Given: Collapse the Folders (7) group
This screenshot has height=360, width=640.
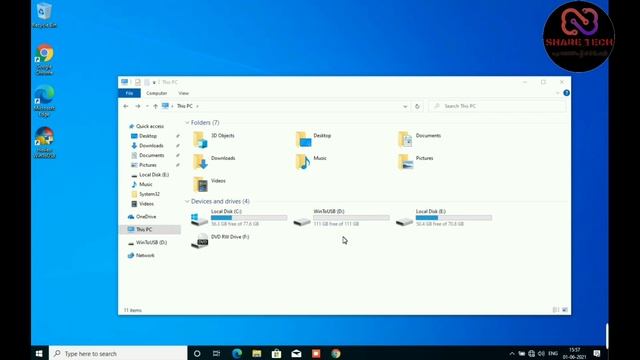Looking at the screenshot, I should (x=187, y=123).
